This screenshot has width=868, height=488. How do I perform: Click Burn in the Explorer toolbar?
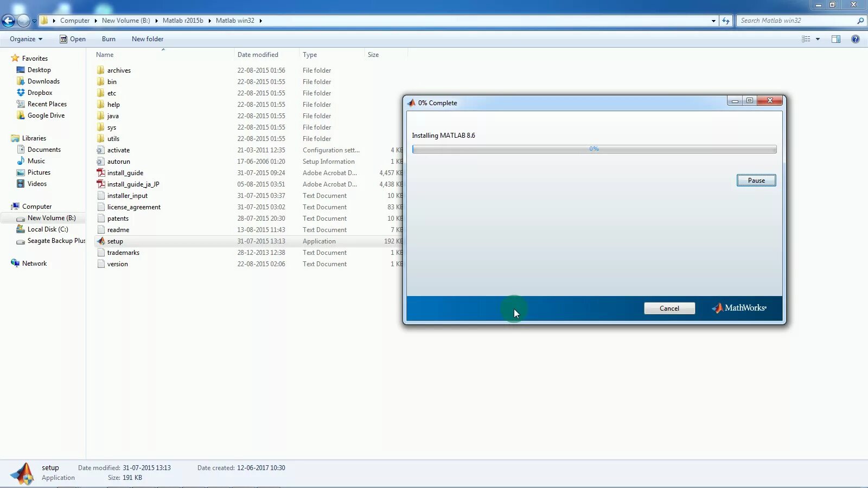[108, 39]
